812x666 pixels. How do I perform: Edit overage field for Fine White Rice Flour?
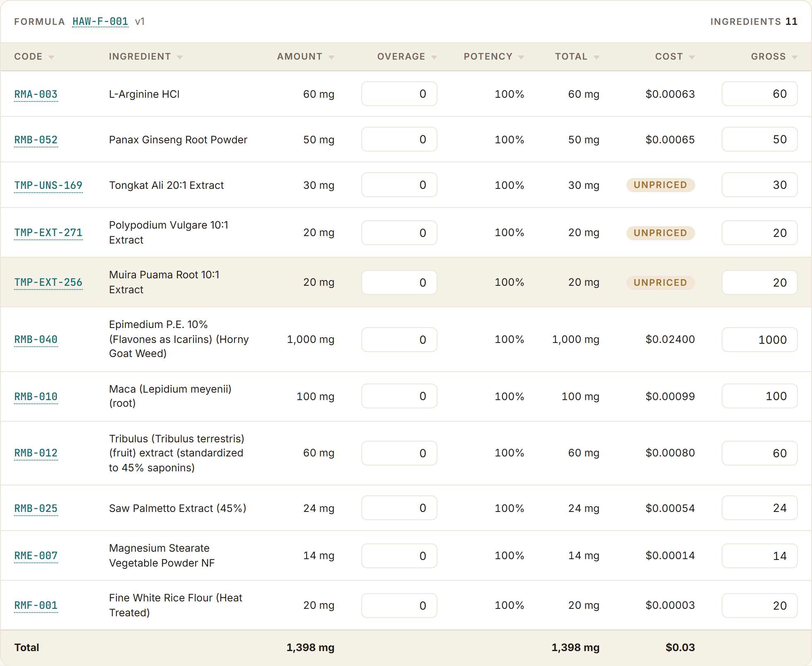click(399, 606)
